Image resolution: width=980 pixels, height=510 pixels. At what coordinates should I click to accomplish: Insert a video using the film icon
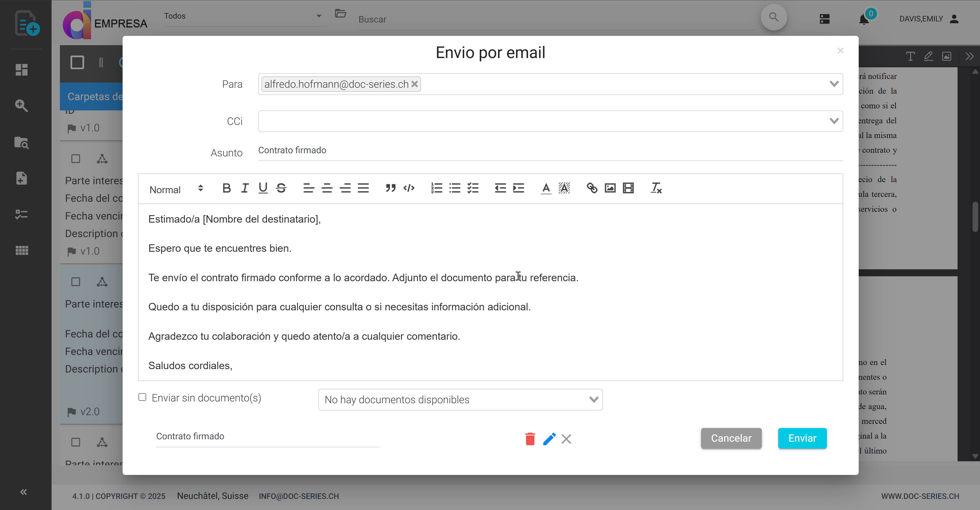click(x=628, y=188)
